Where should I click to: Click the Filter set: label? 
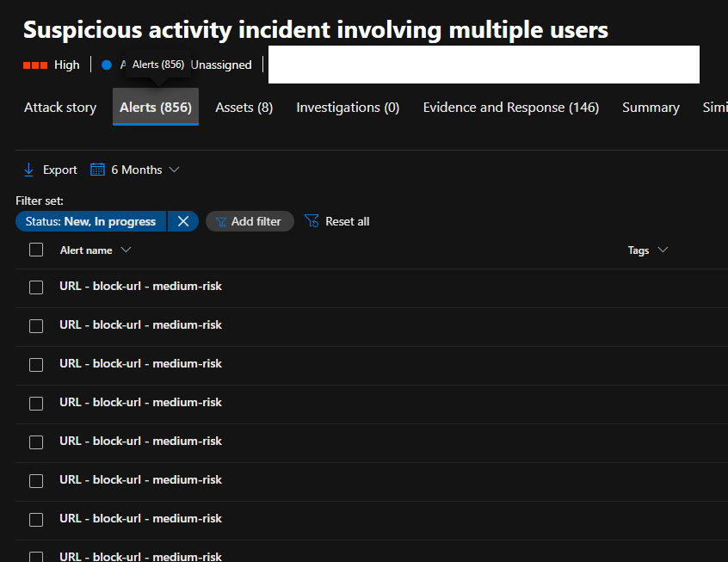pos(40,201)
